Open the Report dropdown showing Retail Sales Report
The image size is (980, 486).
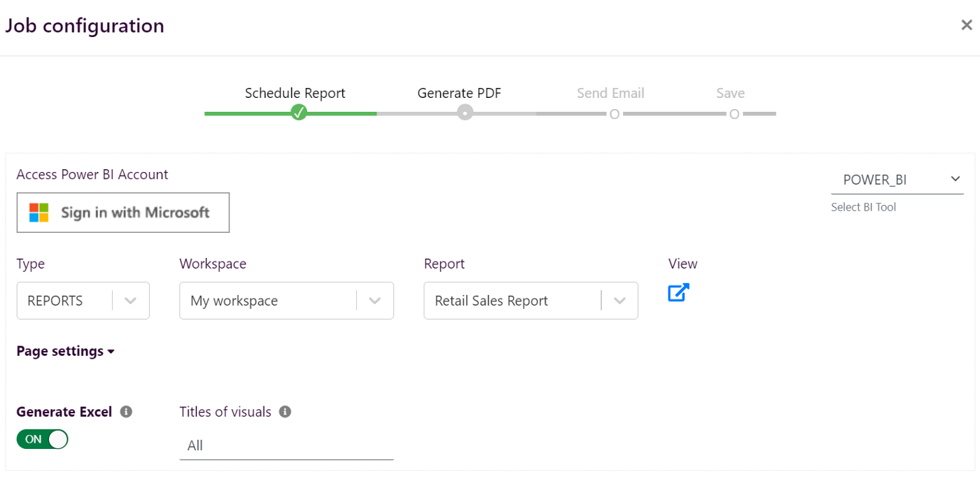(x=531, y=301)
